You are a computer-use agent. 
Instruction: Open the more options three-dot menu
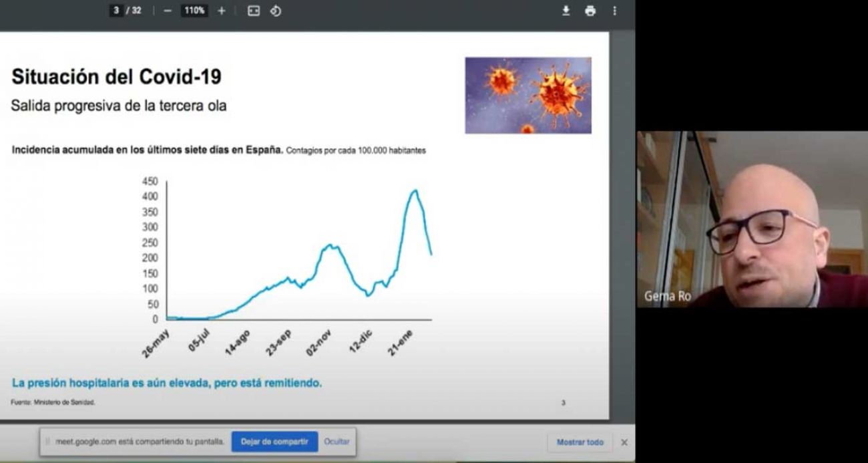(x=614, y=11)
